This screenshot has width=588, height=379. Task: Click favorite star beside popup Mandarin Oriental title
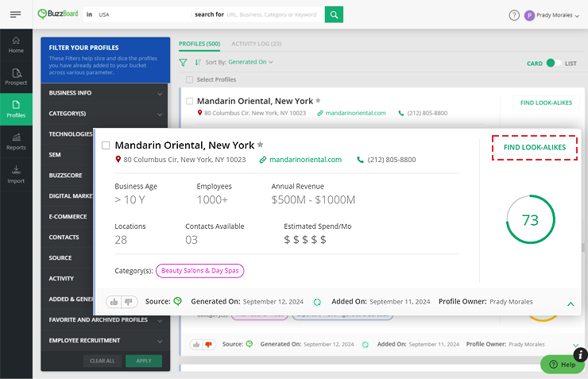point(261,145)
